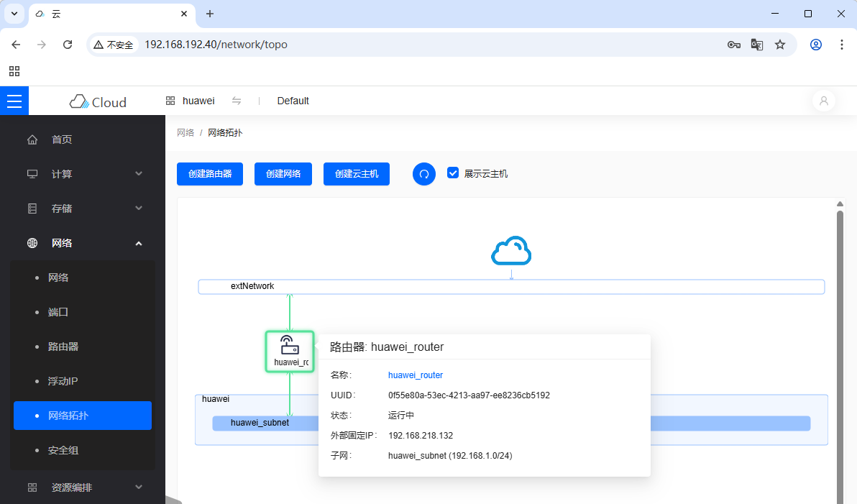
Task: Go forward in browser history
Action: point(42,45)
